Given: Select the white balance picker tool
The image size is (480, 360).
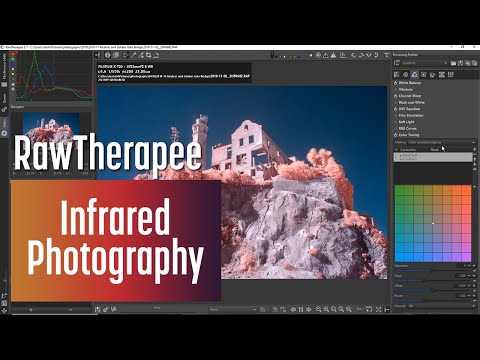Looking at the screenshot, I should (133, 55).
